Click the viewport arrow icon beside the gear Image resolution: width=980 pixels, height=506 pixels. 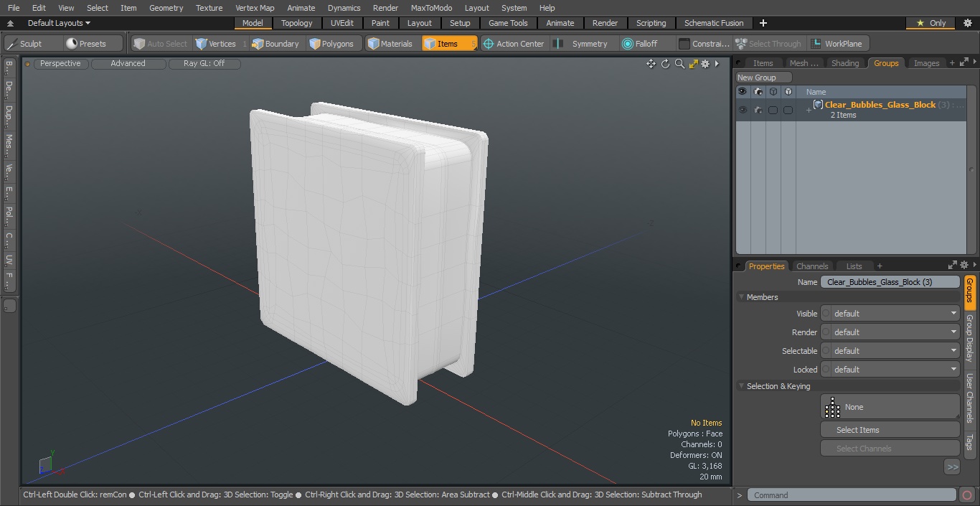716,64
